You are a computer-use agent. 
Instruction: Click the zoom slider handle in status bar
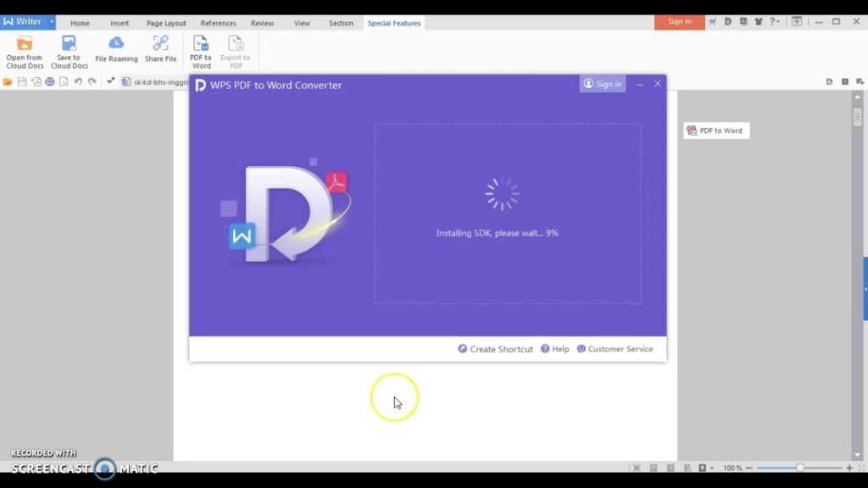pos(799,468)
